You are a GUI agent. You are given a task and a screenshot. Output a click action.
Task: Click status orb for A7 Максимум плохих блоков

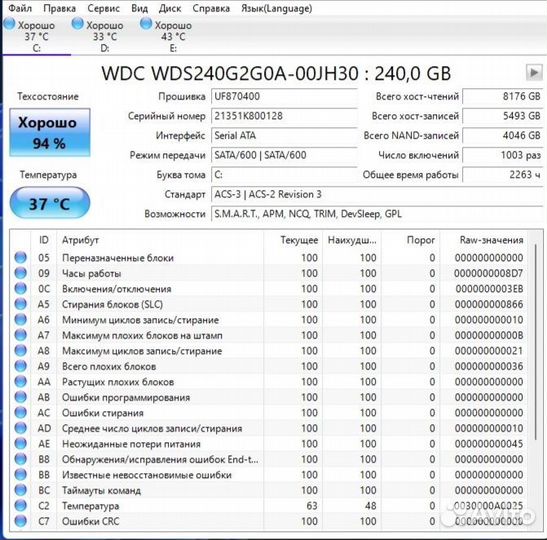21,335
